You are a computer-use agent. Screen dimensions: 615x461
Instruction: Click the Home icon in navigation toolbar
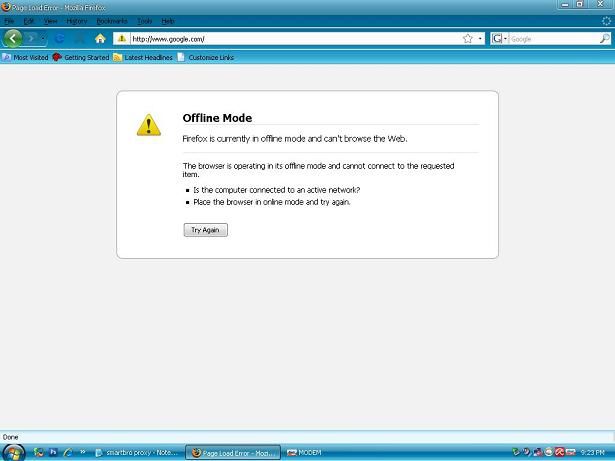[x=100, y=38]
